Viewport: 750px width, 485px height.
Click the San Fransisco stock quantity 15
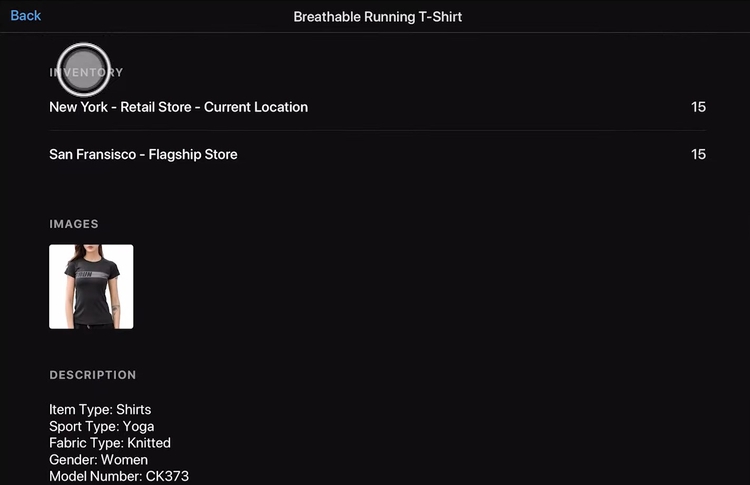[x=698, y=154]
